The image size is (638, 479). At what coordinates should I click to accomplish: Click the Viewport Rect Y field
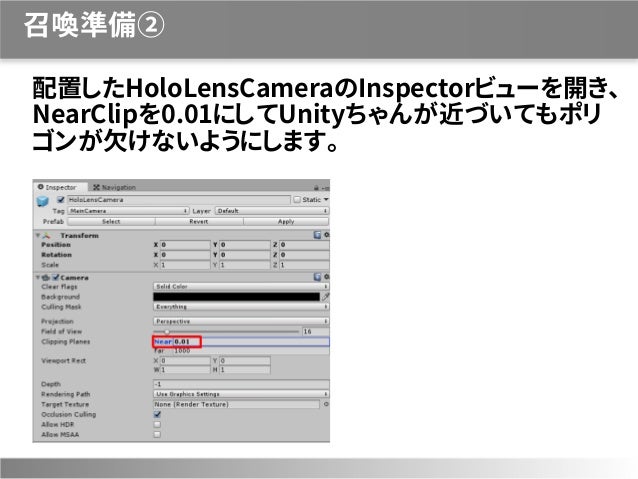[x=245, y=361]
